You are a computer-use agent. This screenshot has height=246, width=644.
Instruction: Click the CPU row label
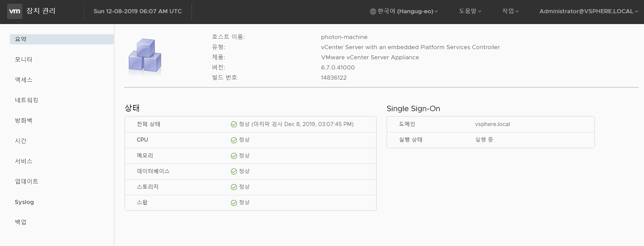coord(142,140)
